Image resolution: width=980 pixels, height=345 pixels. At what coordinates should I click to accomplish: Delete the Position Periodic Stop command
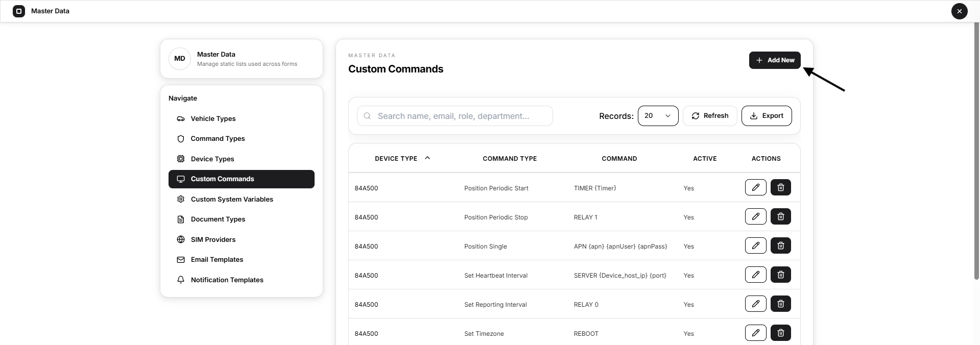pos(780,216)
